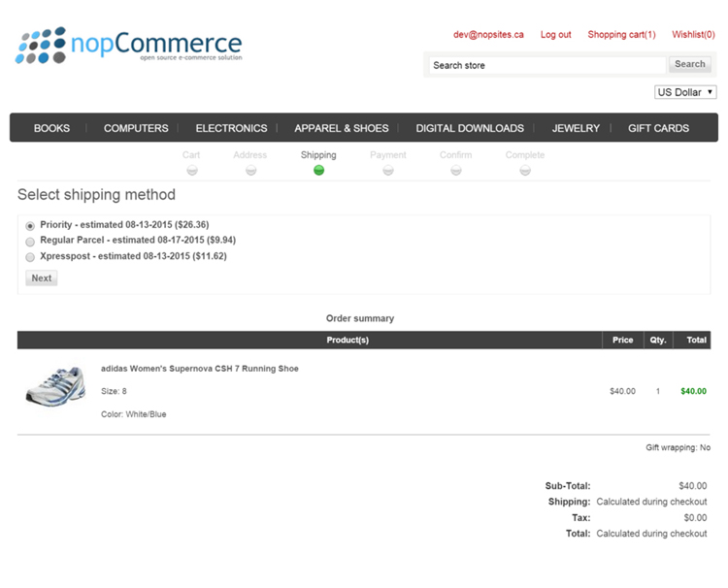Click the Payment step indicator dot
Screen dimensions: 728x588
pyautogui.click(x=388, y=171)
